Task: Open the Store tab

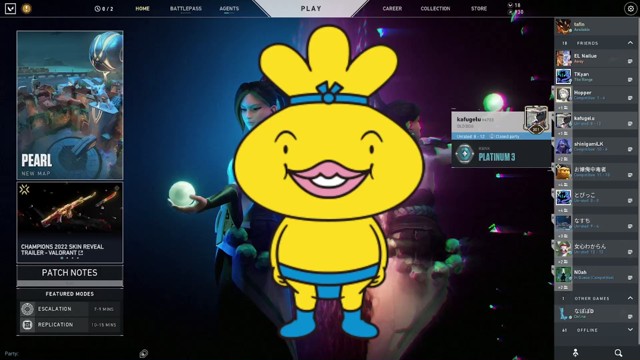Action: [x=479, y=9]
